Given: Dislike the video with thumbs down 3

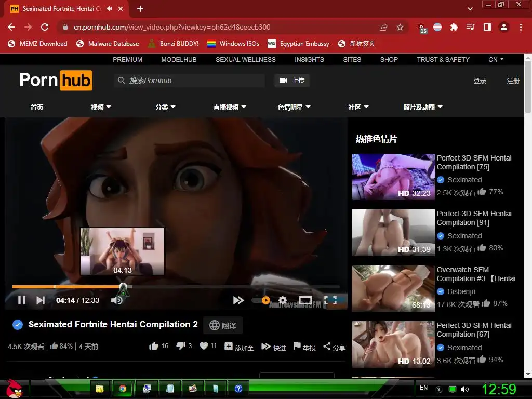Looking at the screenshot, I should click(184, 346).
